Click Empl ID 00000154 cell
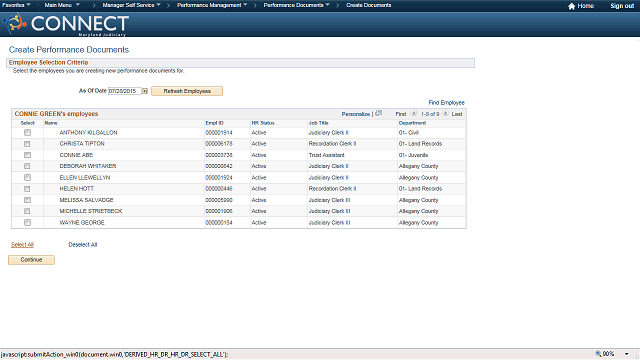 [x=219, y=222]
